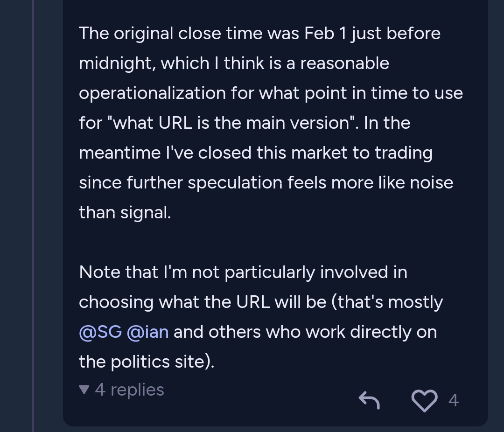This screenshot has width=504, height=432.
Task: Click the word "operationalization" in the comment
Action: pos(152,93)
